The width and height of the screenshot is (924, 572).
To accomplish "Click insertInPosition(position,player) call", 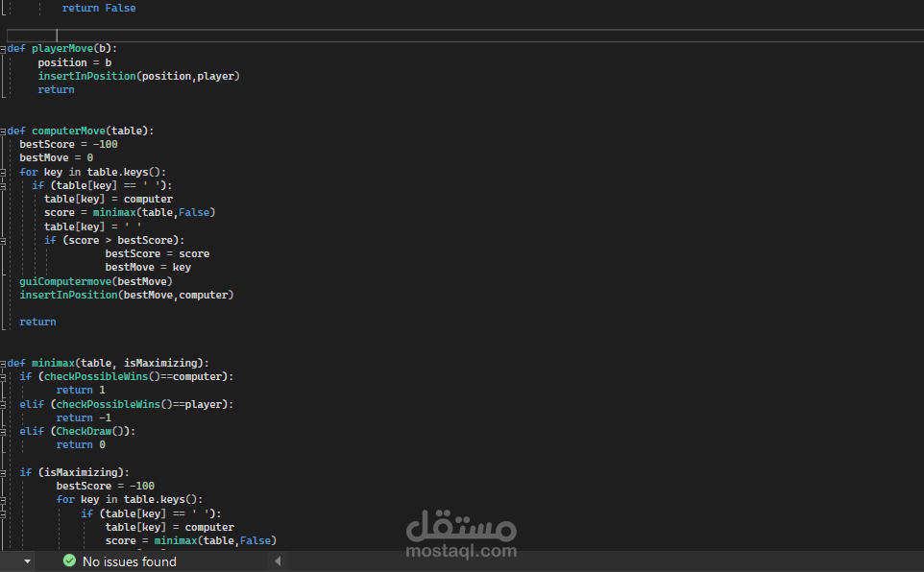I will tap(138, 76).
